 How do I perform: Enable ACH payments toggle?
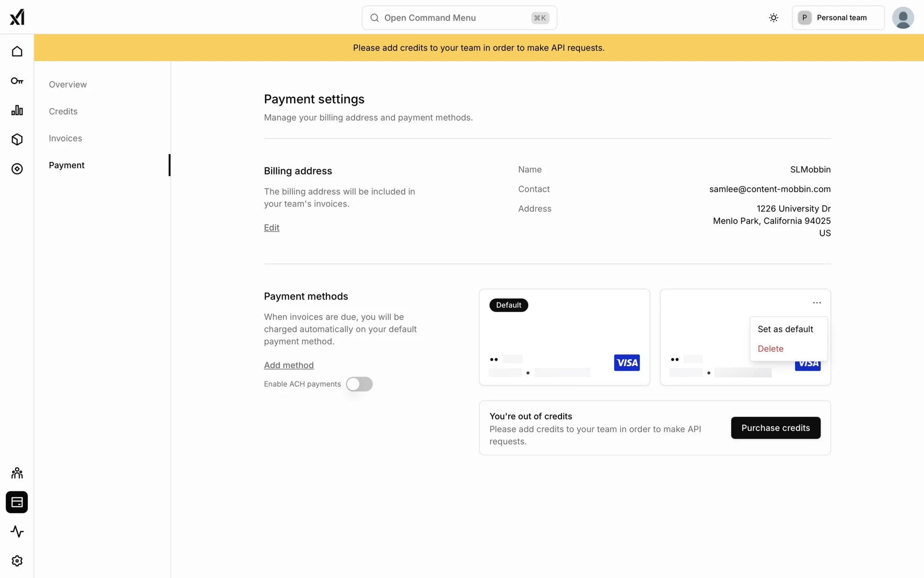pos(359,384)
